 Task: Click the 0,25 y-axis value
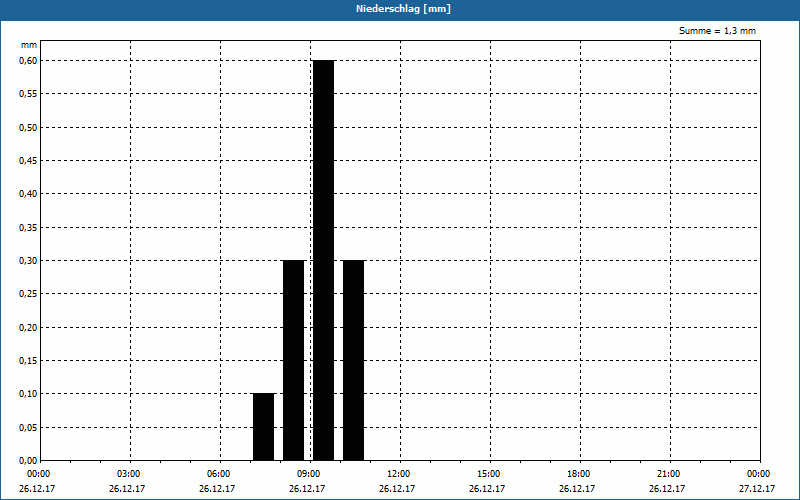(28, 294)
